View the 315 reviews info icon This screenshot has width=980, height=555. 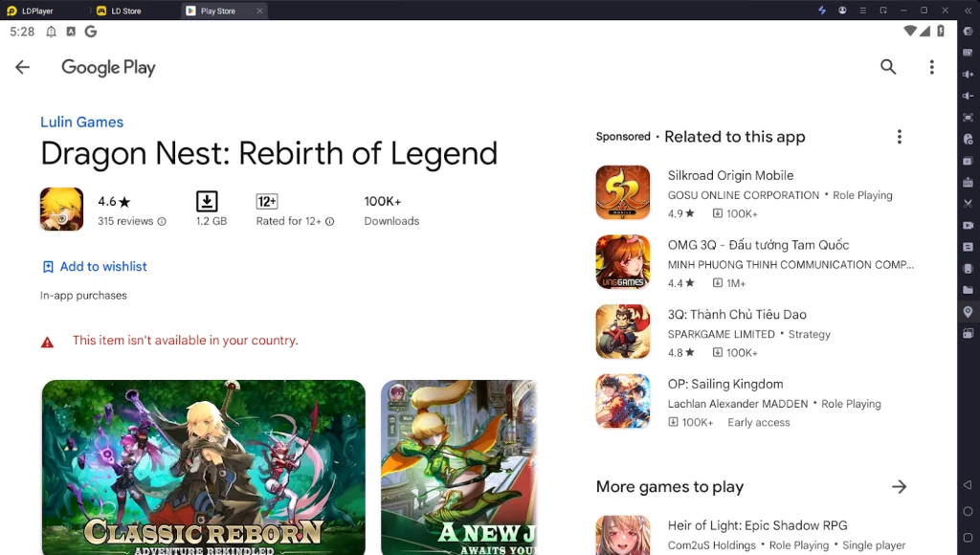coord(162,221)
